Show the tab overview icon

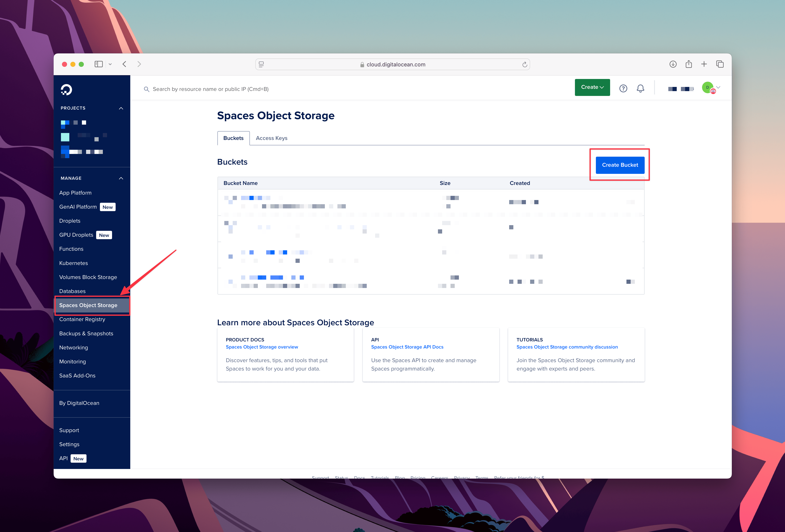pos(720,64)
